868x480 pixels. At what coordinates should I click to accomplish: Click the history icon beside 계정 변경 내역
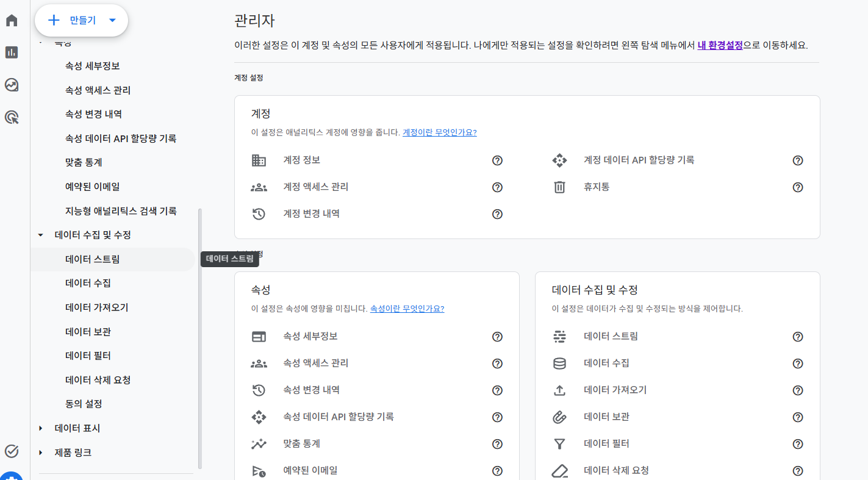pos(259,214)
